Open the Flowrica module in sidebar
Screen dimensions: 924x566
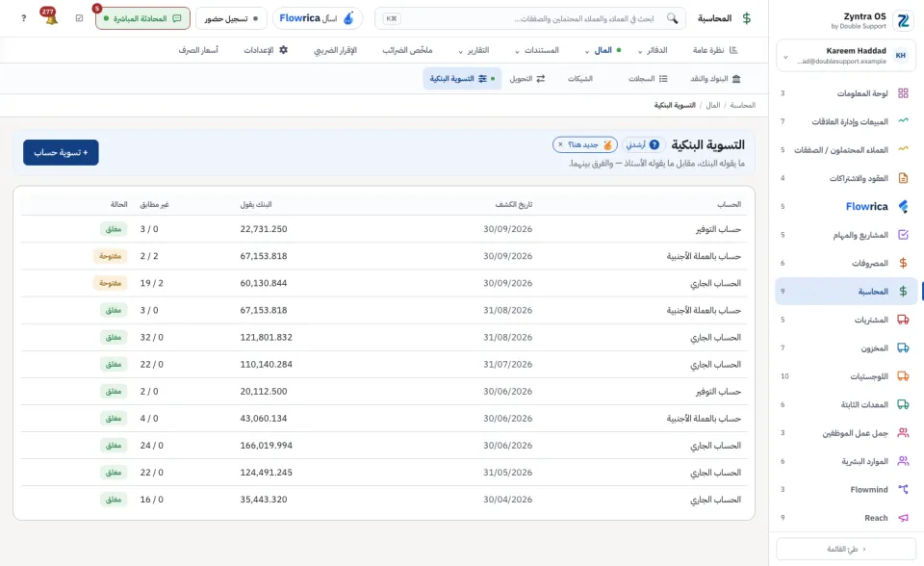pyautogui.click(x=846, y=206)
